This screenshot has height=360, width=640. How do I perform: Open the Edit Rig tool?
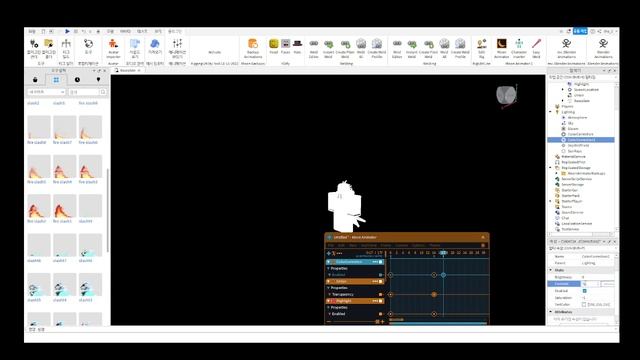pos(482,48)
